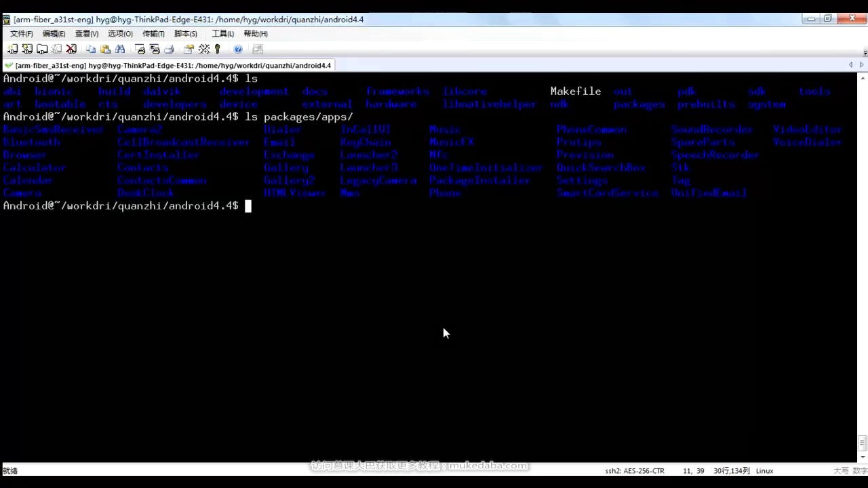Click '大写' caps indicator in status bar

pyautogui.click(x=841, y=470)
